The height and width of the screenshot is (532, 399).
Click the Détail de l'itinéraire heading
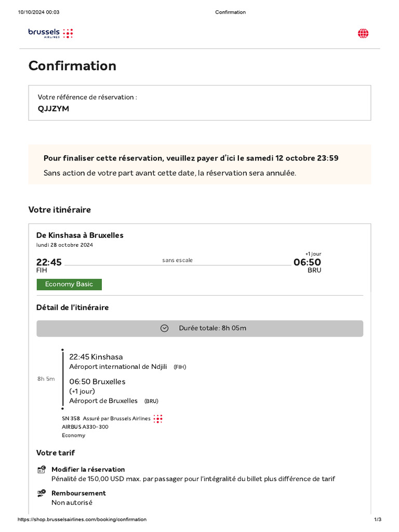[72, 308]
